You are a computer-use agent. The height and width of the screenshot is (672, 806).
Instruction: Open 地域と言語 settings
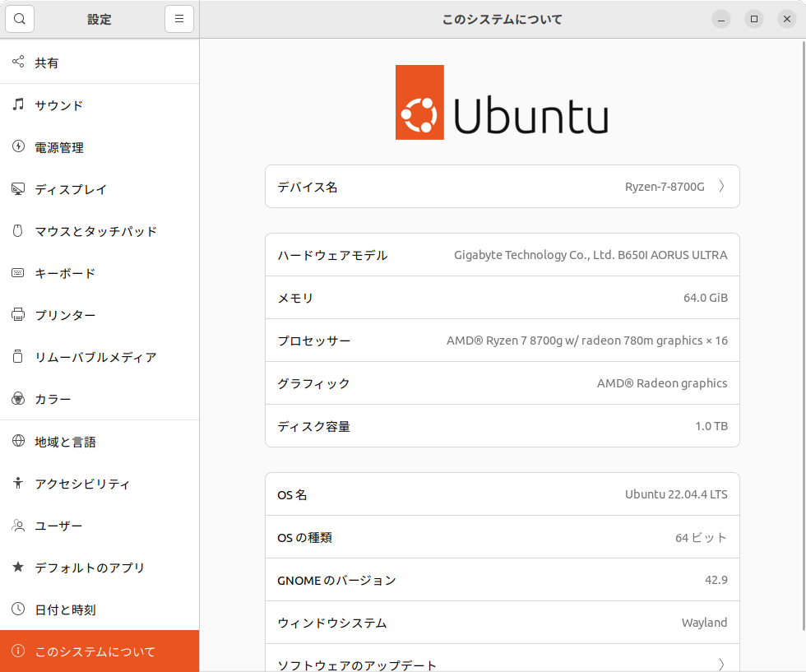click(100, 441)
